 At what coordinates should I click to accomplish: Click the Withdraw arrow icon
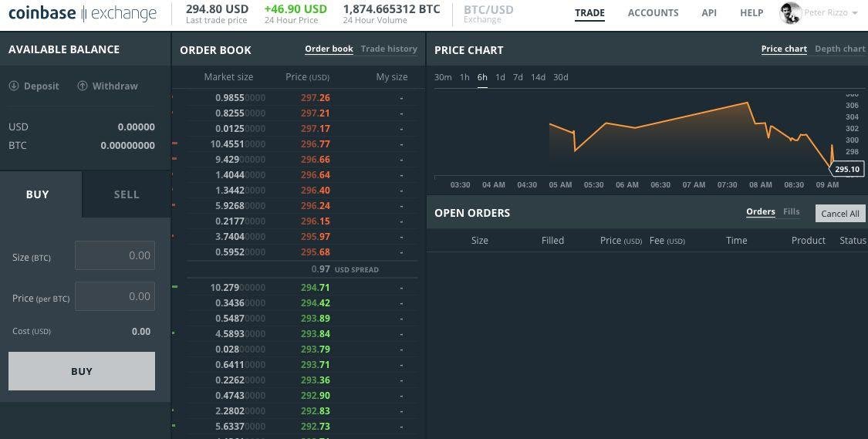coord(83,86)
